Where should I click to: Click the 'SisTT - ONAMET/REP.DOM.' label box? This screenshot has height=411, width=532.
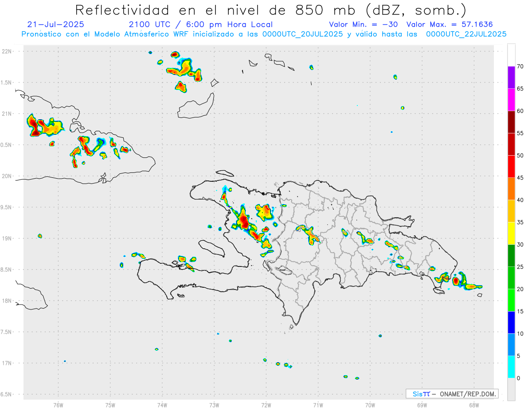(x=452, y=394)
